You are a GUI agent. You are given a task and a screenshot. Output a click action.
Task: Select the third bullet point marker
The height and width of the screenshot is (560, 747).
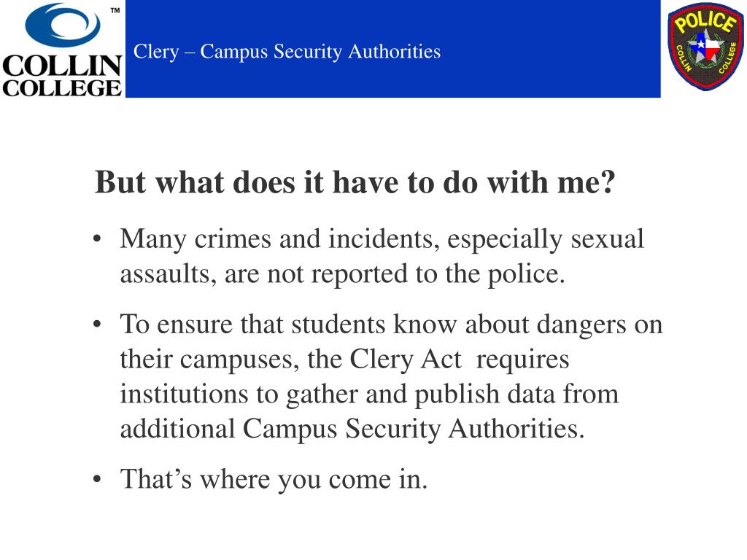pyautogui.click(x=97, y=479)
